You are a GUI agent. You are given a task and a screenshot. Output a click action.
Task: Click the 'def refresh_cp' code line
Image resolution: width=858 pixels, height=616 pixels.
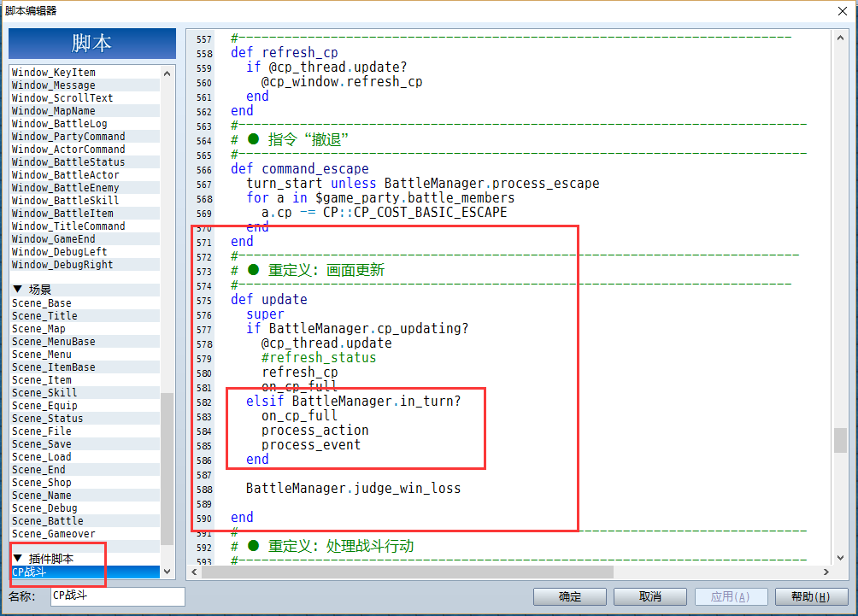[x=285, y=52]
